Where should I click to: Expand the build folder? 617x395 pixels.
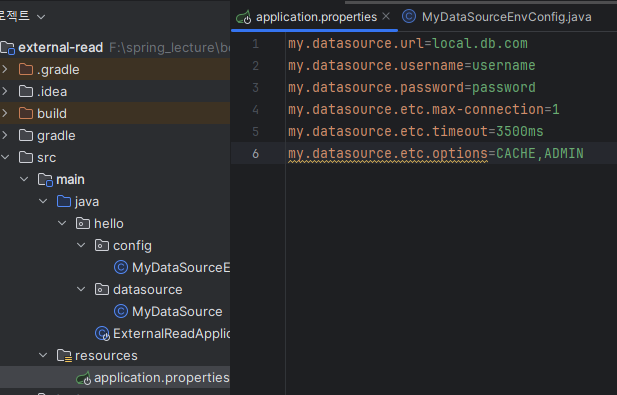click(5, 113)
